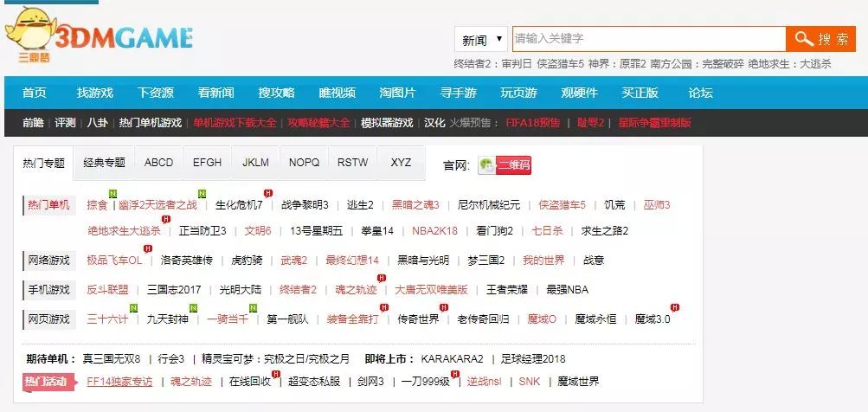868x412 pixels.
Task: Open the 逆战nsl activity link
Action: tap(484, 382)
